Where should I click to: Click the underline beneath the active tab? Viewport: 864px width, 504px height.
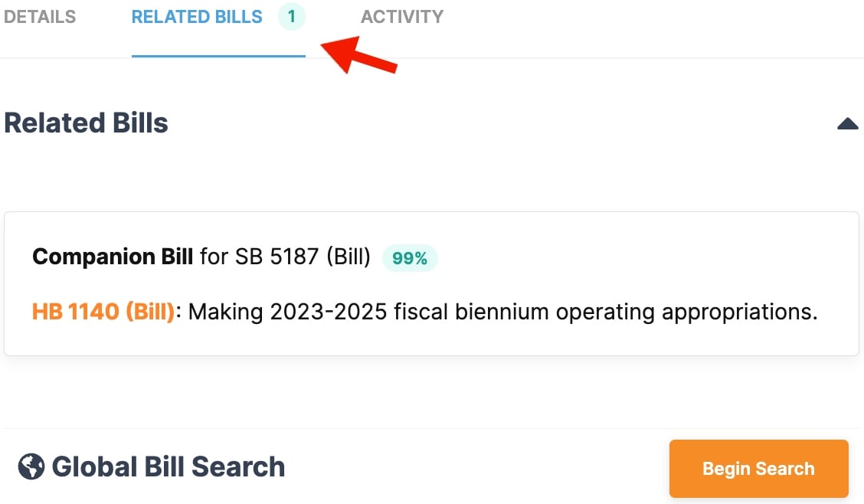[218, 55]
